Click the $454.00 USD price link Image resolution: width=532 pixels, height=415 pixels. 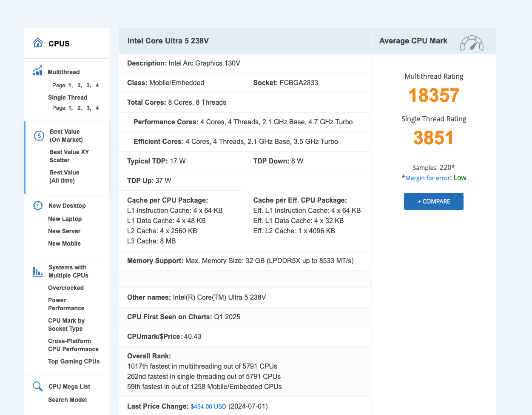pos(208,406)
